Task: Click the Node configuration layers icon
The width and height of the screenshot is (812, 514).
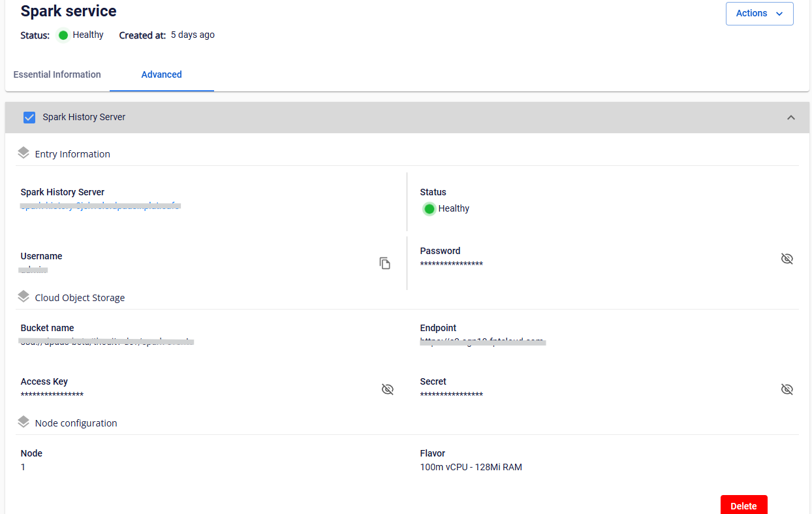Action: (23, 422)
